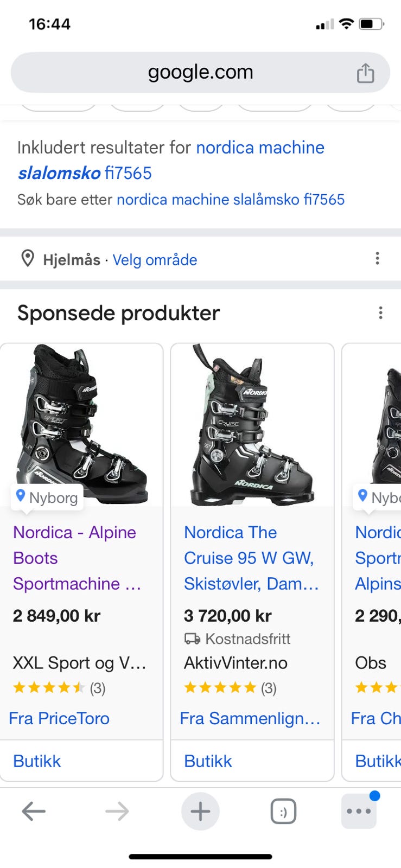Image resolution: width=401 pixels, height=868 pixels.
Task: Tap the forward arrow in bottom toolbar
Action: (x=117, y=812)
